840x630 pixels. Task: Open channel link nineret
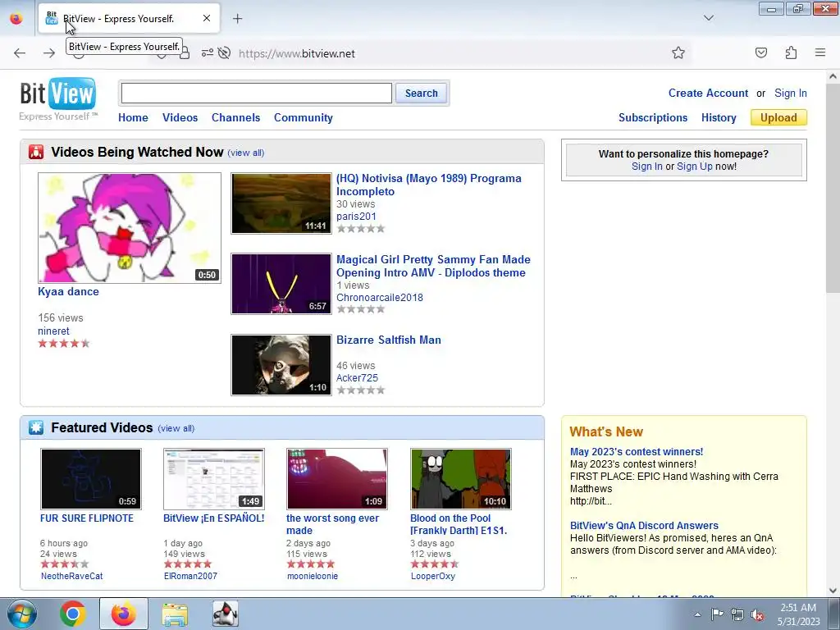tap(53, 331)
